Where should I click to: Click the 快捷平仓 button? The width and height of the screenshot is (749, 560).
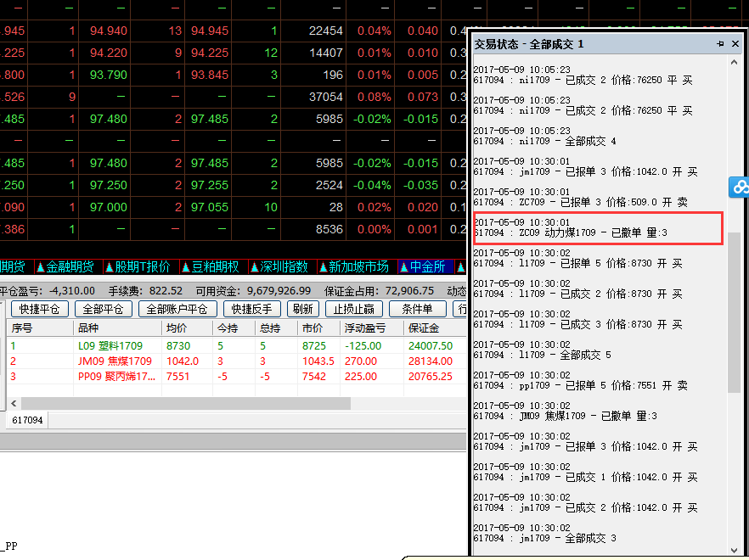[40, 309]
